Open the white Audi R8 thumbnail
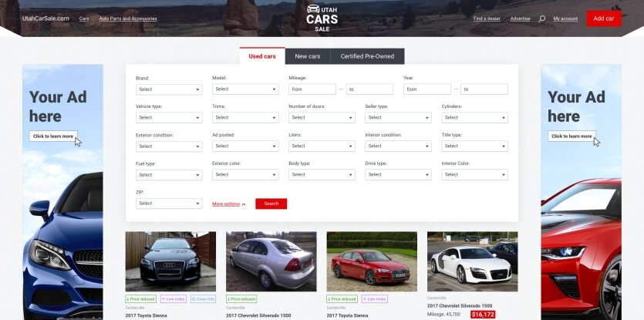Screen dimensions: 644x320 coord(472,261)
